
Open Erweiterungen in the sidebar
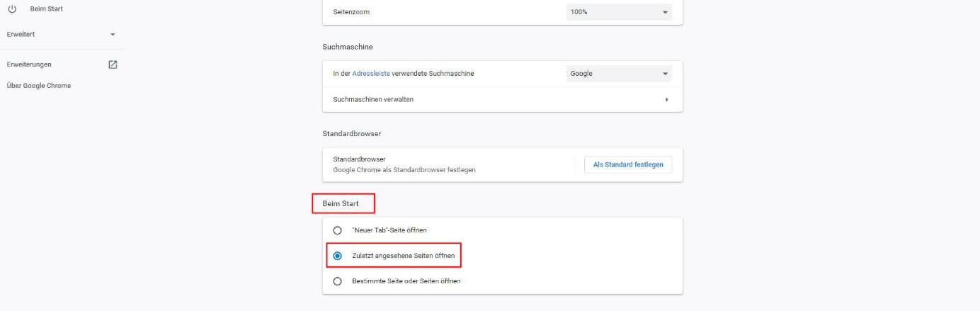pyautogui.click(x=29, y=64)
